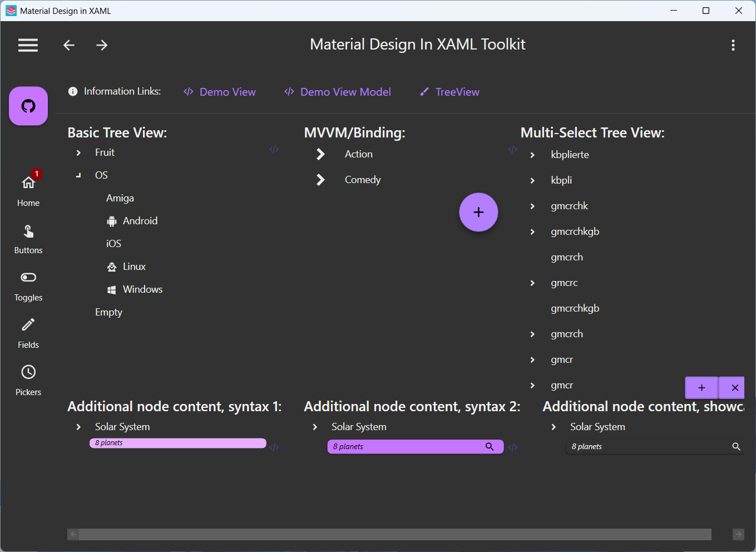
Task: Click the Material Design app title icon
Action: [x=11, y=11]
